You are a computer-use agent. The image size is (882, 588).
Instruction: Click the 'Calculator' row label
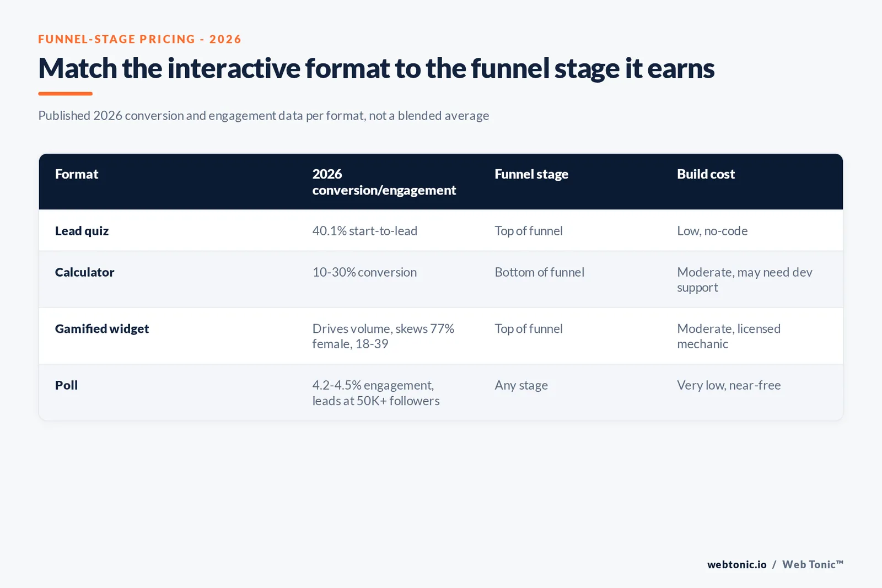[x=84, y=272]
